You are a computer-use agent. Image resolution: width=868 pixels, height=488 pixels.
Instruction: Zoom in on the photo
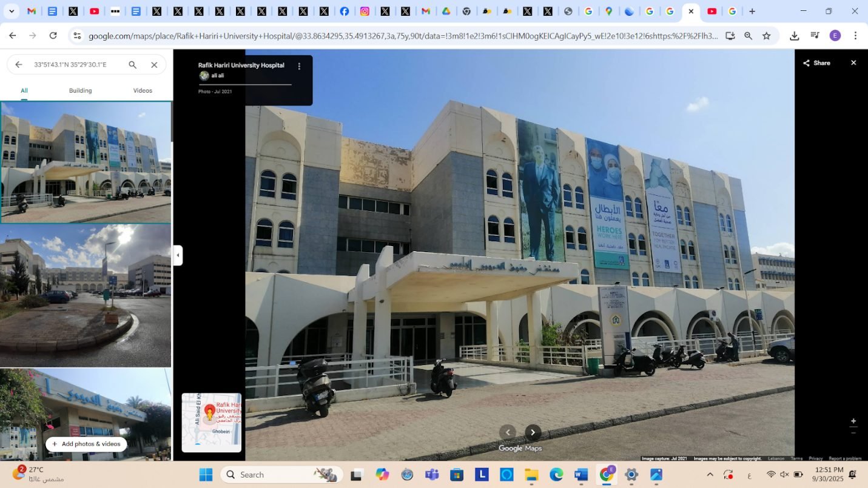(x=853, y=421)
